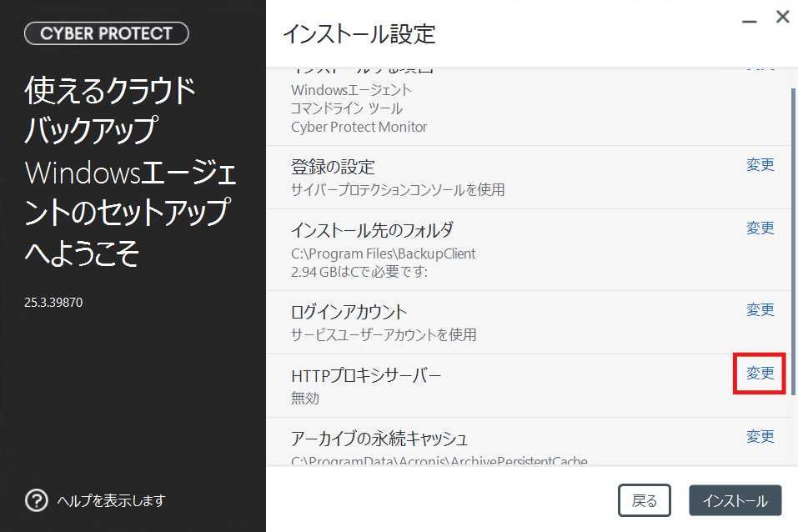Change the インストール先のフォルダ setting
The height and width of the screenshot is (532, 798).
click(760, 228)
